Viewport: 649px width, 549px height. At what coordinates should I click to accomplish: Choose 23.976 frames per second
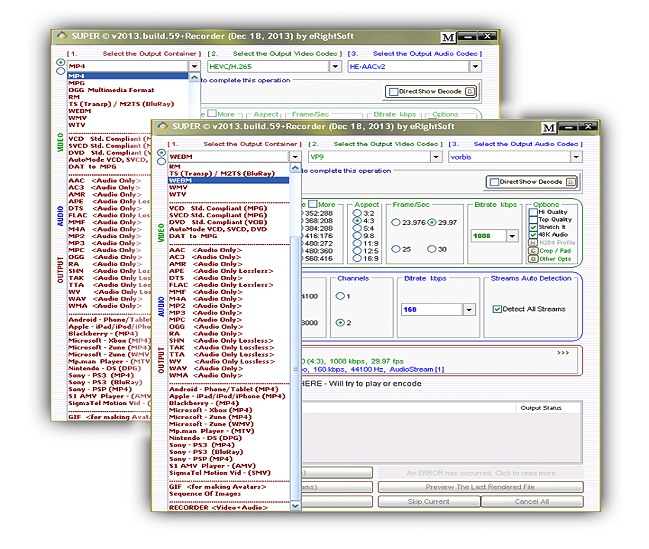coord(396,222)
